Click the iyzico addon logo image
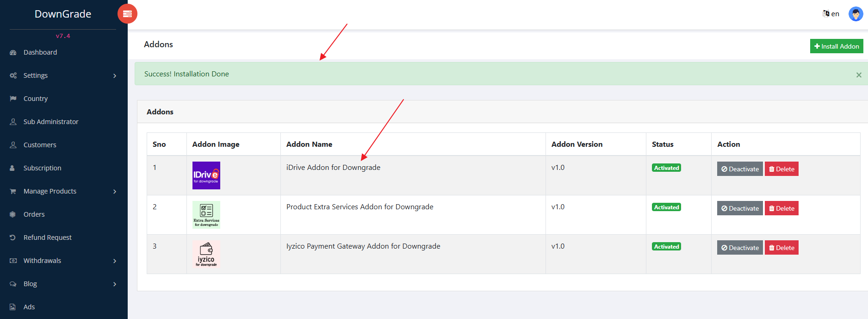The image size is (868, 319). [206, 254]
